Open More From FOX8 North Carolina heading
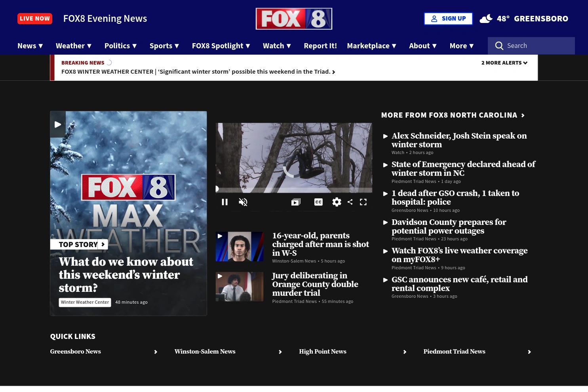The image size is (588, 392). (x=449, y=115)
